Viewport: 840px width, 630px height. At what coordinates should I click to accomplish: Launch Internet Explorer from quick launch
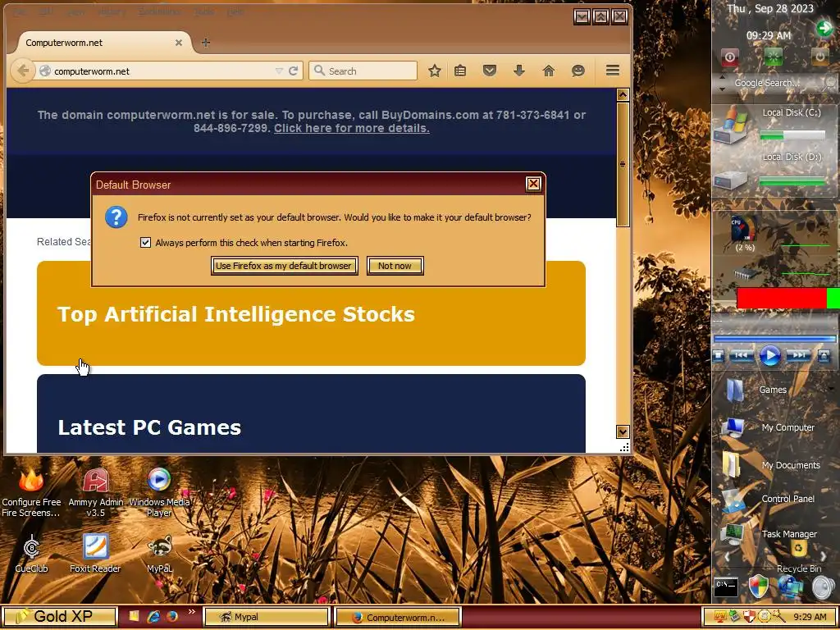click(x=153, y=617)
